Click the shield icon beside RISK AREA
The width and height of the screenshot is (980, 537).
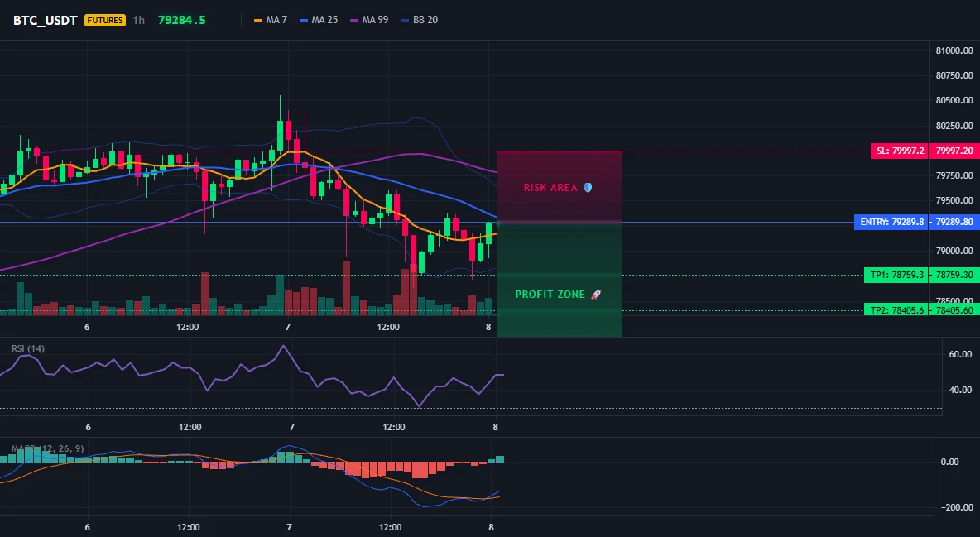coord(588,188)
